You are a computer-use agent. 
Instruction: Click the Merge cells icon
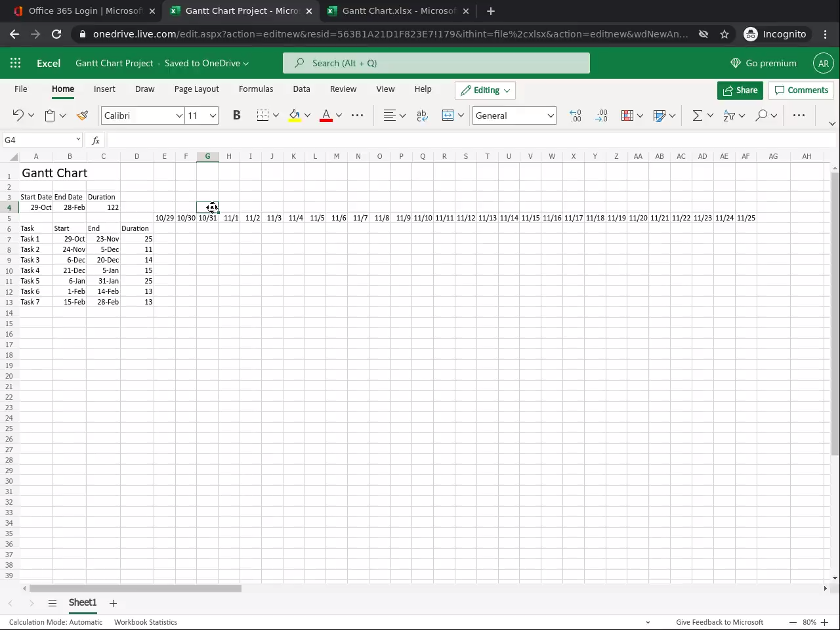(448, 115)
